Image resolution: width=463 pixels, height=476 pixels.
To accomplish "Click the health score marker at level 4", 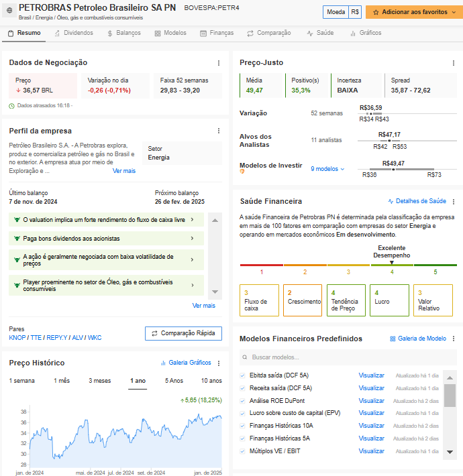I will click(392, 263).
